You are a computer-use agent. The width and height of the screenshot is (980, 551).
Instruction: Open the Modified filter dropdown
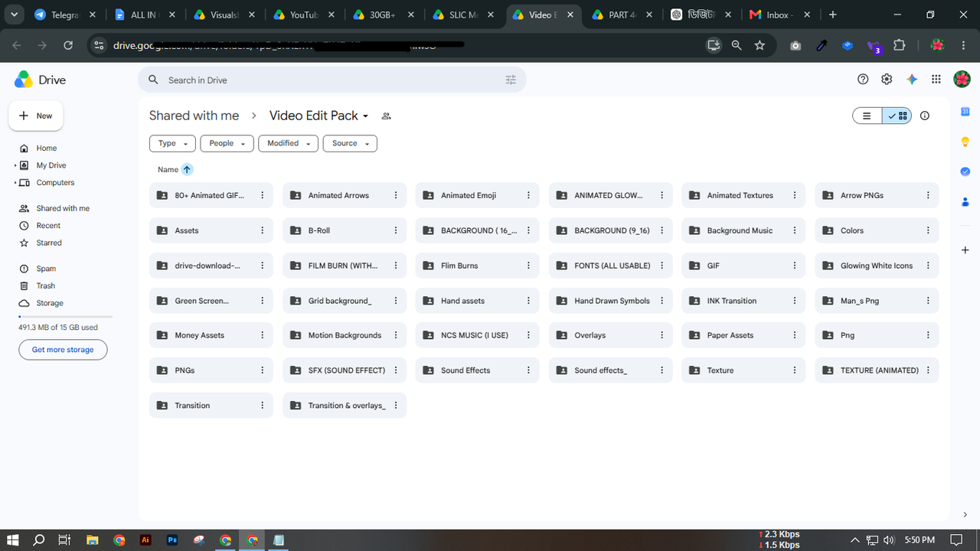point(289,143)
